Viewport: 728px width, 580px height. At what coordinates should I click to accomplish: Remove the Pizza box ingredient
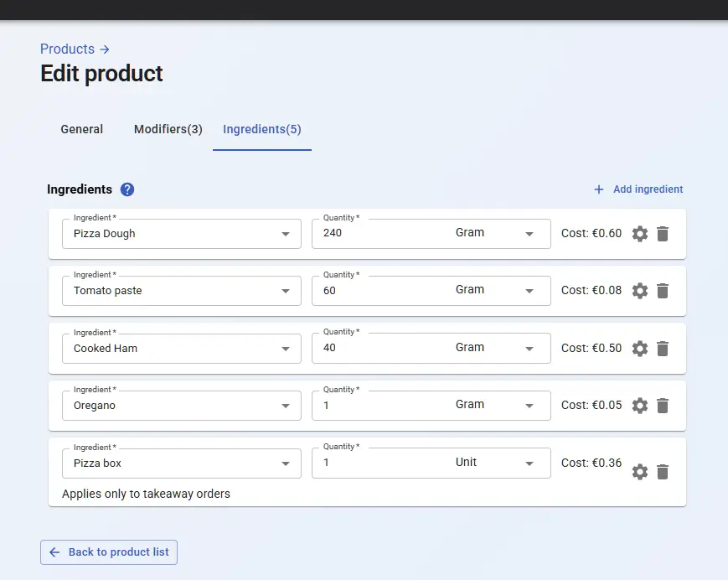point(663,472)
